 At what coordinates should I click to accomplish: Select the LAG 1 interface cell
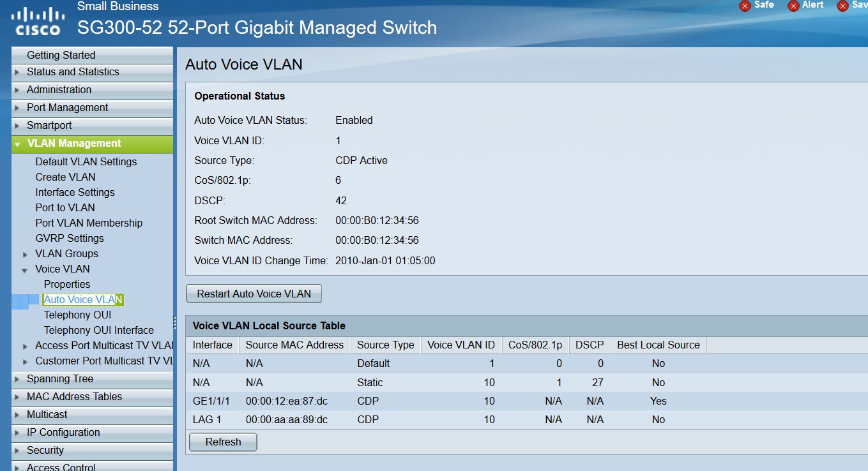click(x=206, y=419)
